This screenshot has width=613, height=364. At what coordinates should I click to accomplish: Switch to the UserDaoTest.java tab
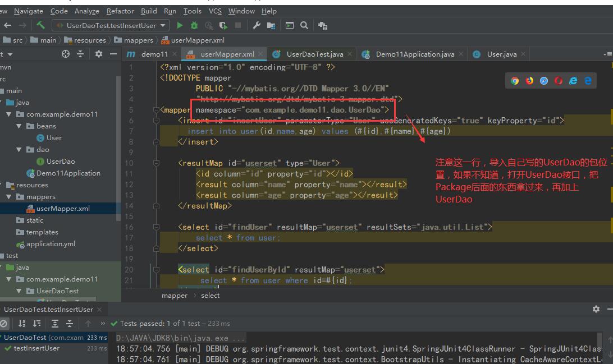314,54
